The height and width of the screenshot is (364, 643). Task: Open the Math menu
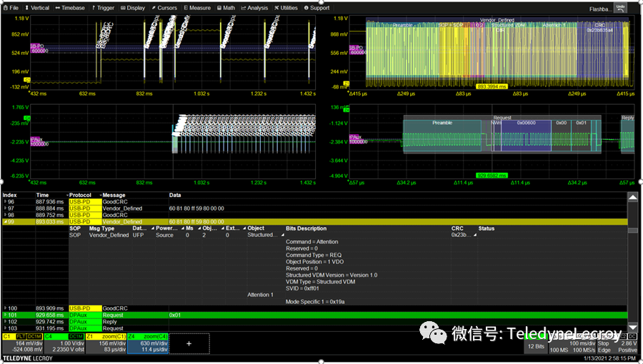coord(226,8)
